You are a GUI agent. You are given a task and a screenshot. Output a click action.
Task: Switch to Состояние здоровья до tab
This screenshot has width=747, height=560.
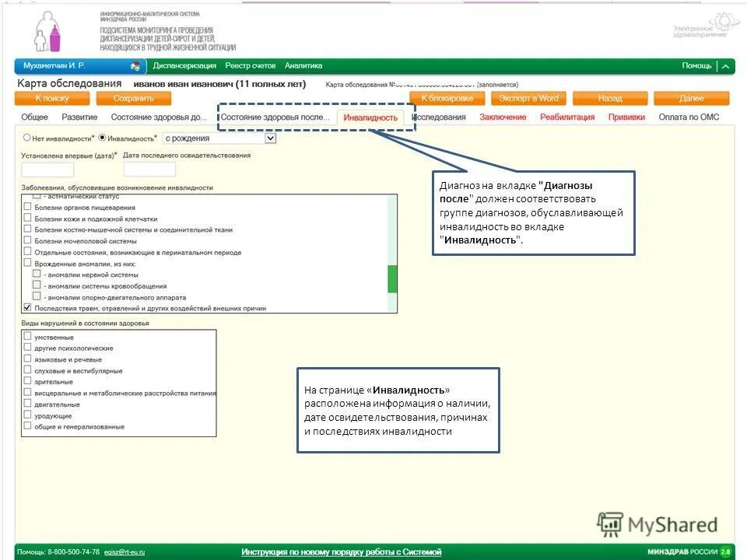tap(159, 117)
